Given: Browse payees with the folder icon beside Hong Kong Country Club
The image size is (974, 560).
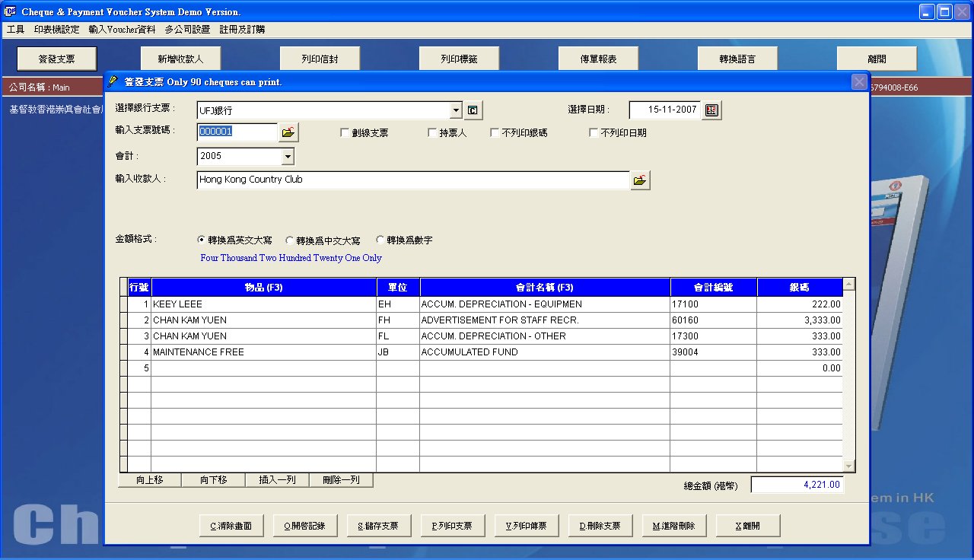Looking at the screenshot, I should [x=640, y=180].
